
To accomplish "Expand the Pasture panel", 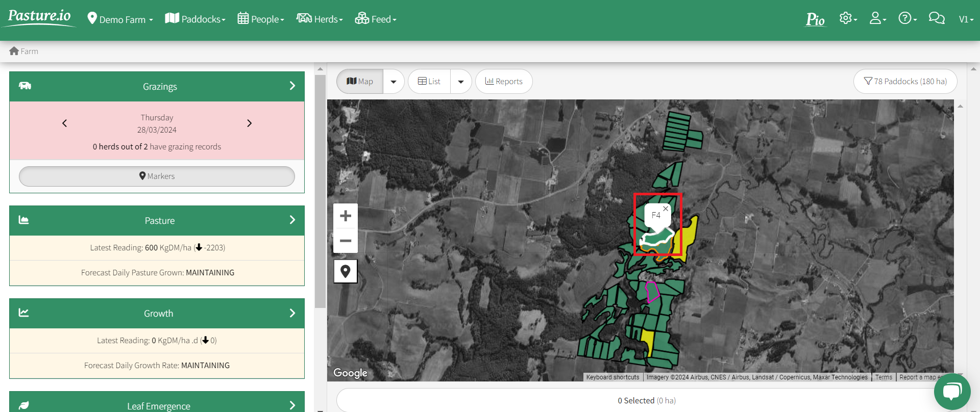I will coord(292,220).
